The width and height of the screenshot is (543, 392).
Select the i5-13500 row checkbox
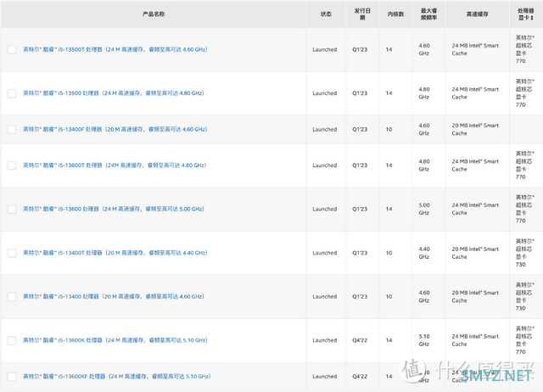[x=12, y=93]
